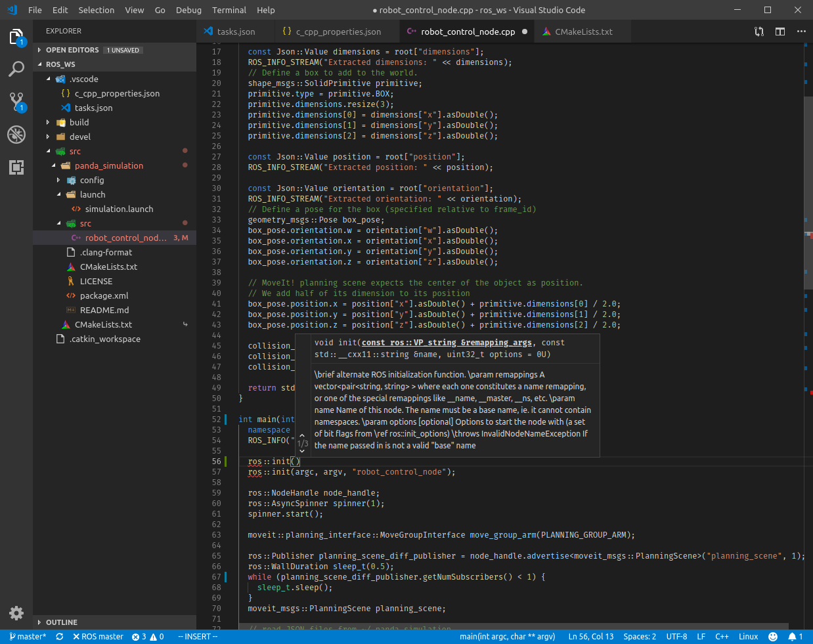The image size is (813, 644).
Task: Click the Ln 56, Col 13 position indicator
Action: click(591, 637)
